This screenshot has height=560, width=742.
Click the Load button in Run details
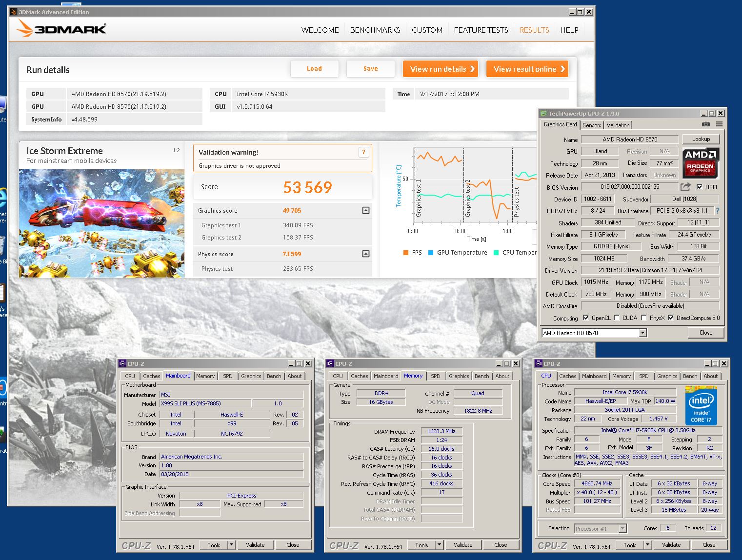314,69
